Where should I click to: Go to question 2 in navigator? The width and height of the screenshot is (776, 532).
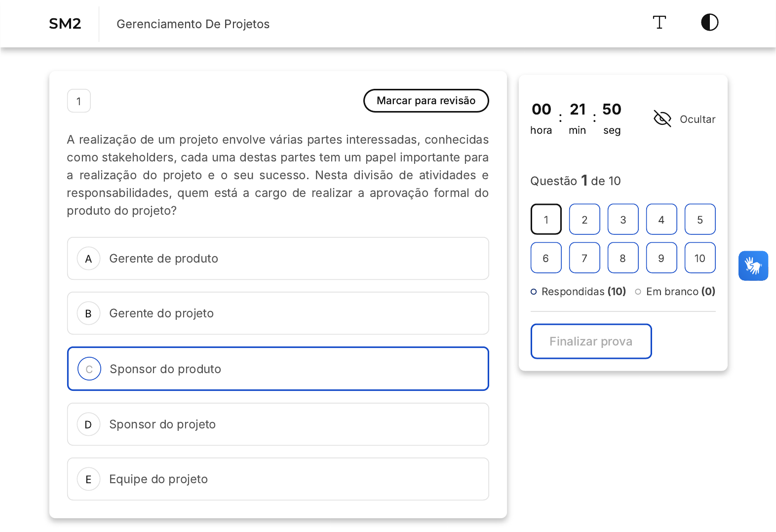point(584,220)
